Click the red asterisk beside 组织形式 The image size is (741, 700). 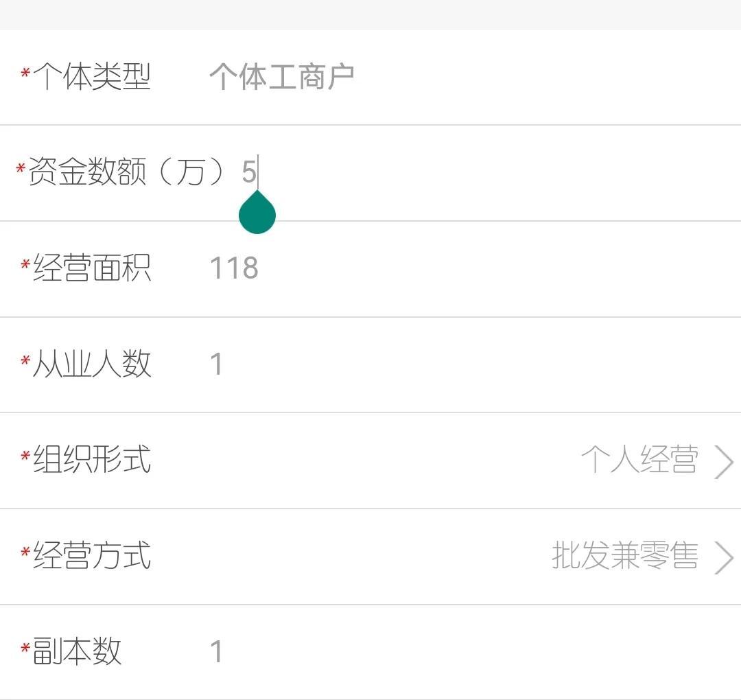[x=25, y=456]
